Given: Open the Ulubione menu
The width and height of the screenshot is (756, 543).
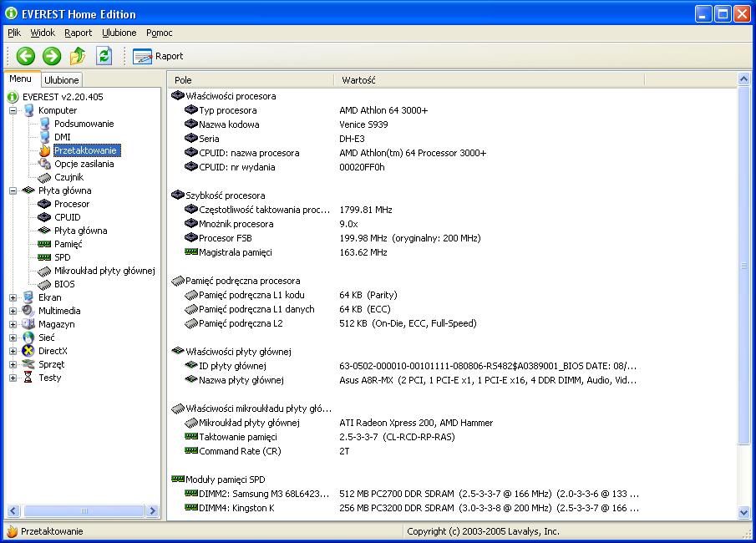Looking at the screenshot, I should pyautogui.click(x=119, y=33).
